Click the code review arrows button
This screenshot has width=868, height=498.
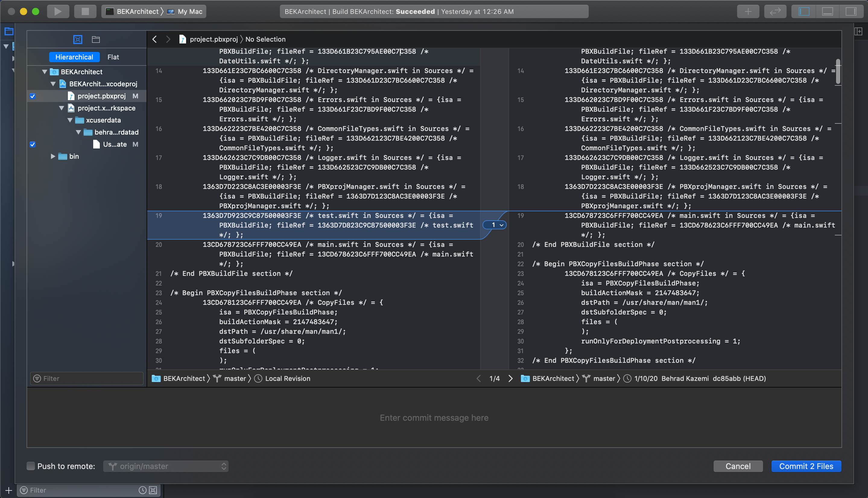point(775,11)
